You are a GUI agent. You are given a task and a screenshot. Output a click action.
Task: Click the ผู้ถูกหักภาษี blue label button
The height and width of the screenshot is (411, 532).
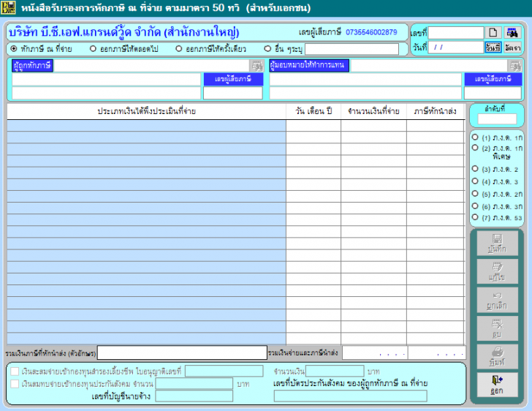click(x=33, y=66)
